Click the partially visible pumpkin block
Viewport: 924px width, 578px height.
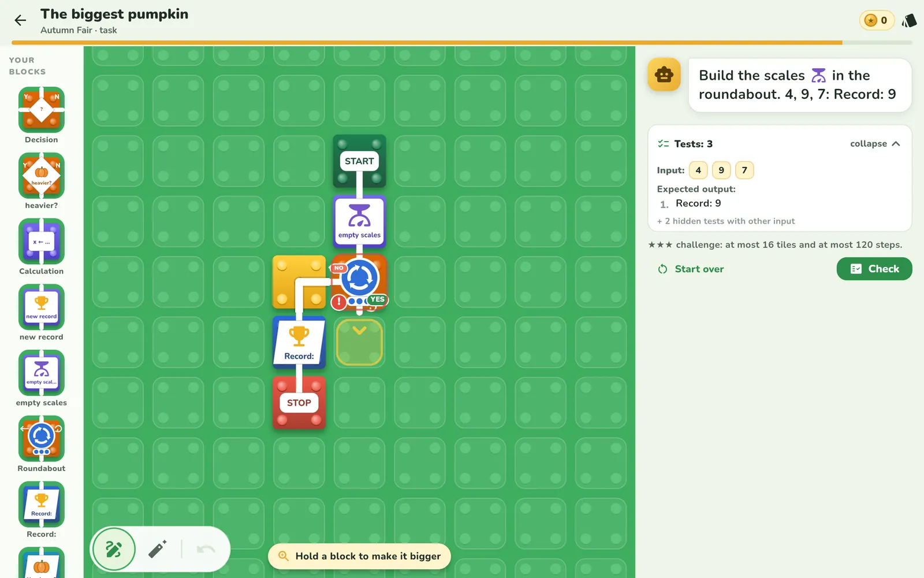(x=41, y=563)
